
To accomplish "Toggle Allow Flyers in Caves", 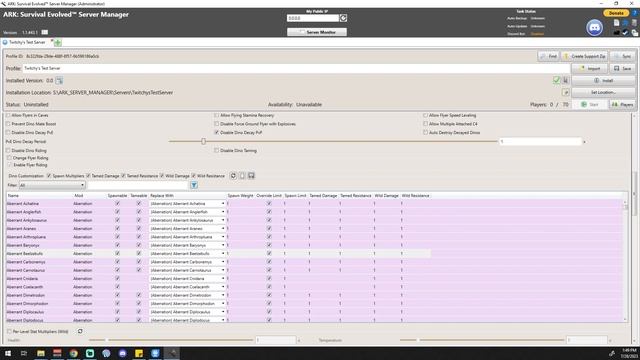I will click(x=8, y=116).
